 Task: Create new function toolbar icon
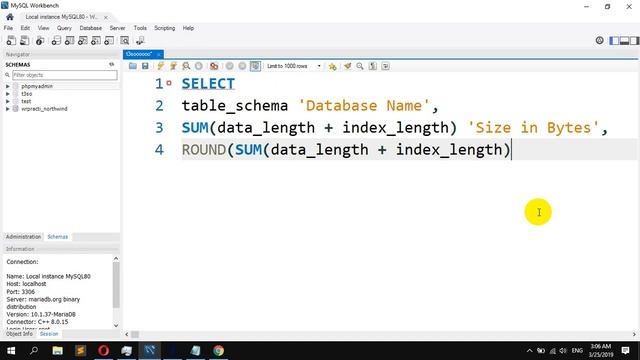[x=109, y=40]
